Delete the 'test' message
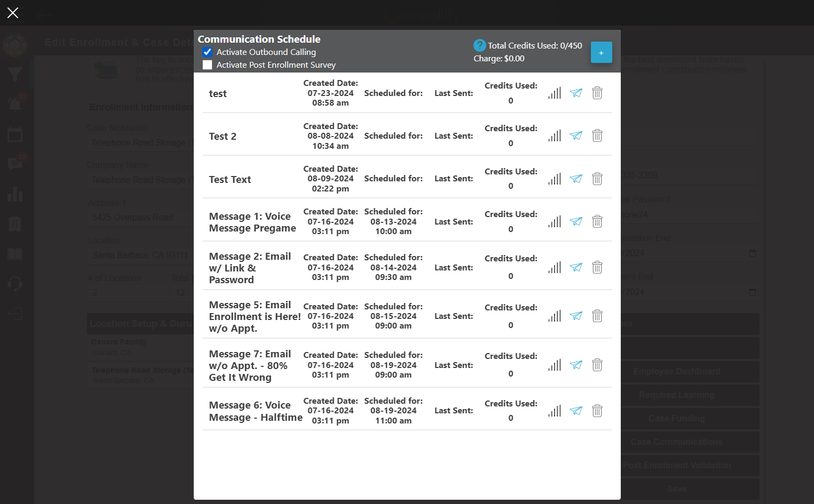The image size is (814, 504). click(597, 93)
